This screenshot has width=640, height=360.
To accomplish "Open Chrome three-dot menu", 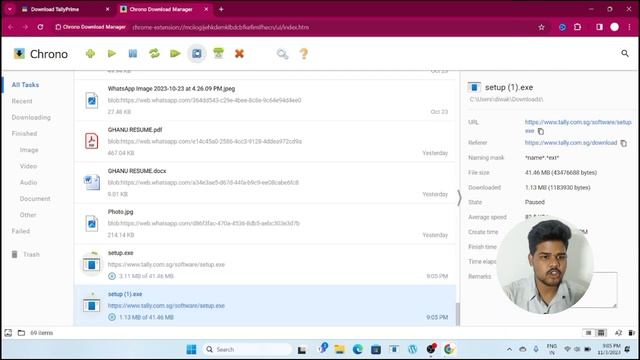I will 629,27.
